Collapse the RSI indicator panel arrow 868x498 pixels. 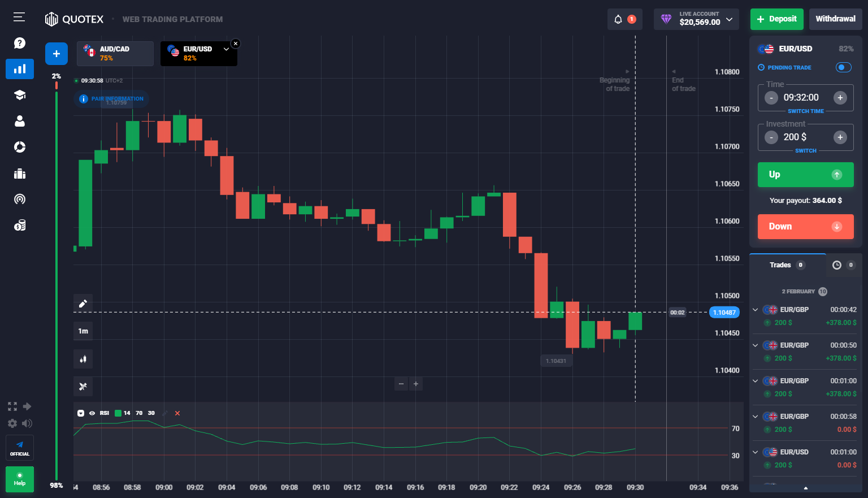81,413
